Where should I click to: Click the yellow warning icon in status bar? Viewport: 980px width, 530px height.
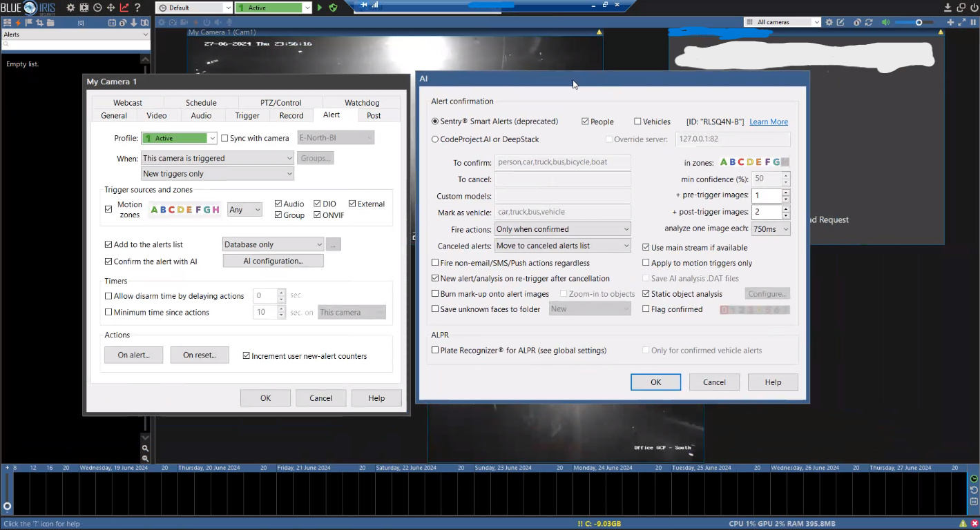(x=963, y=524)
